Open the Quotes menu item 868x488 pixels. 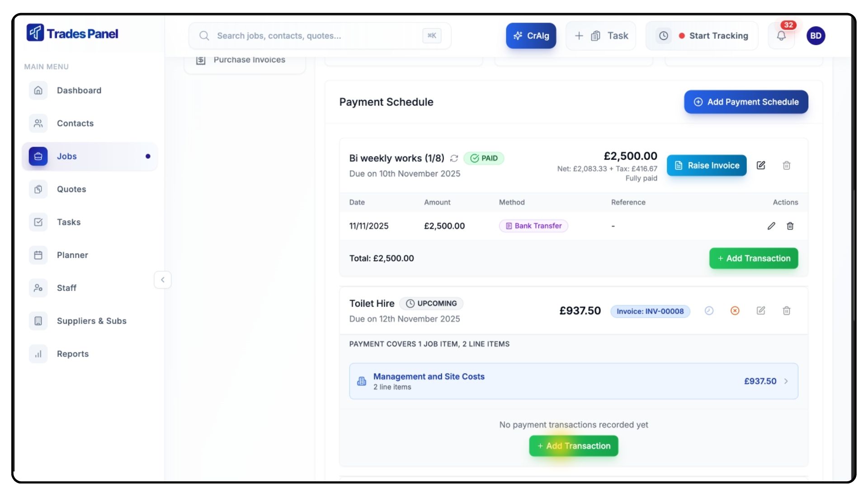(71, 189)
